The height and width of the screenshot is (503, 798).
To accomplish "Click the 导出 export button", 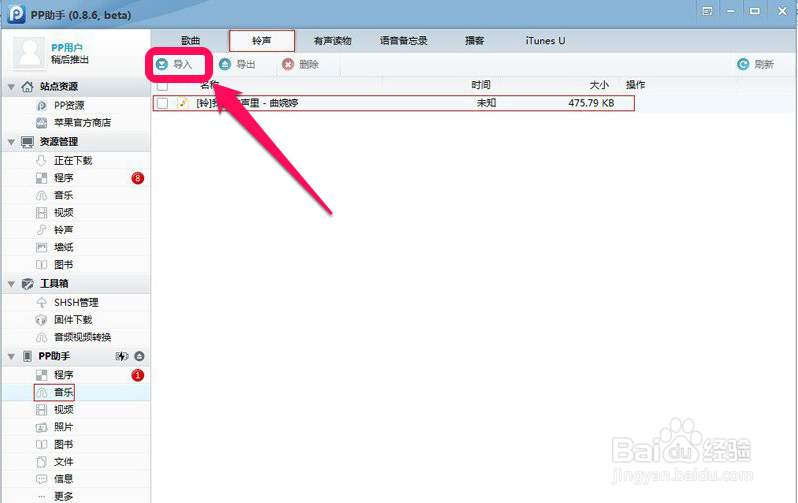I will point(237,64).
